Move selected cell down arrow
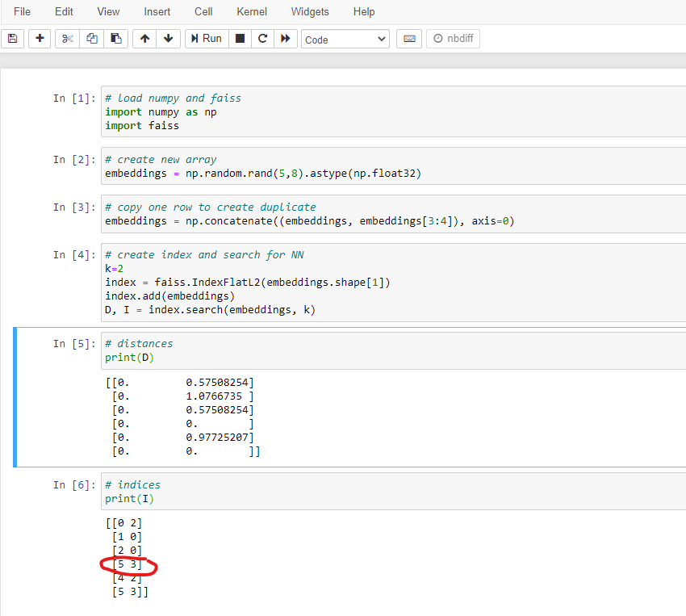This screenshot has height=616, width=686. point(169,39)
